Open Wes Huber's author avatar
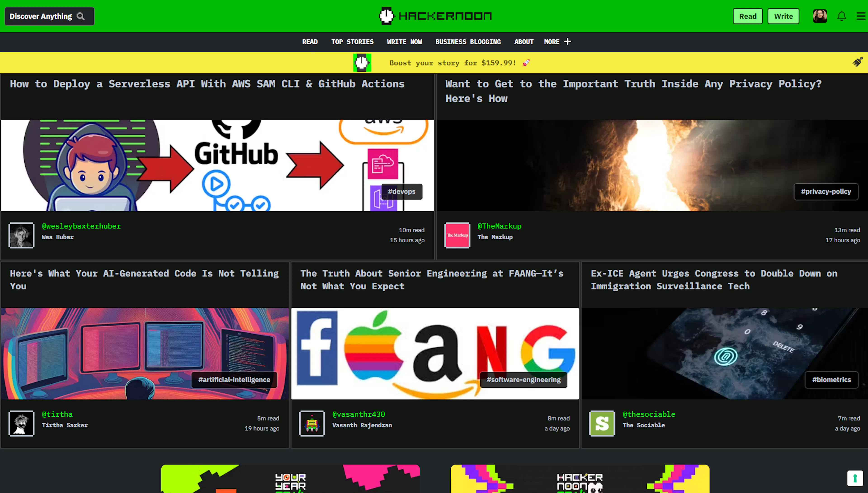Image resolution: width=868 pixels, height=493 pixels. coord(21,235)
